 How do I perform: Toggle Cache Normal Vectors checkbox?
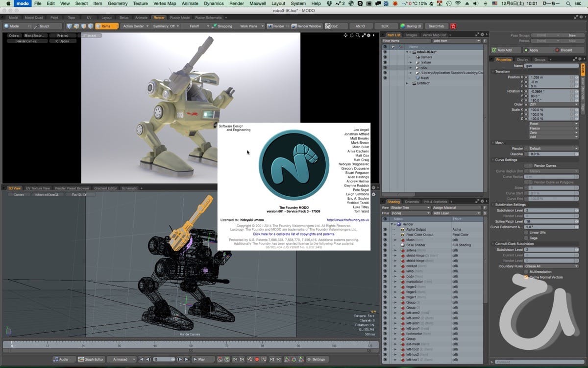point(527,277)
